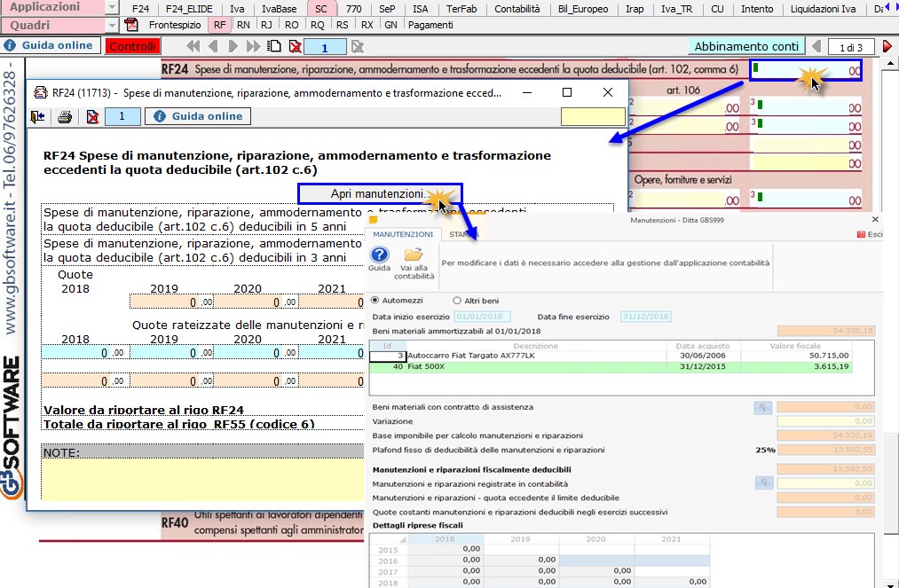Print from RF24 window printer icon
This screenshot has width=899, height=588.
point(65,117)
